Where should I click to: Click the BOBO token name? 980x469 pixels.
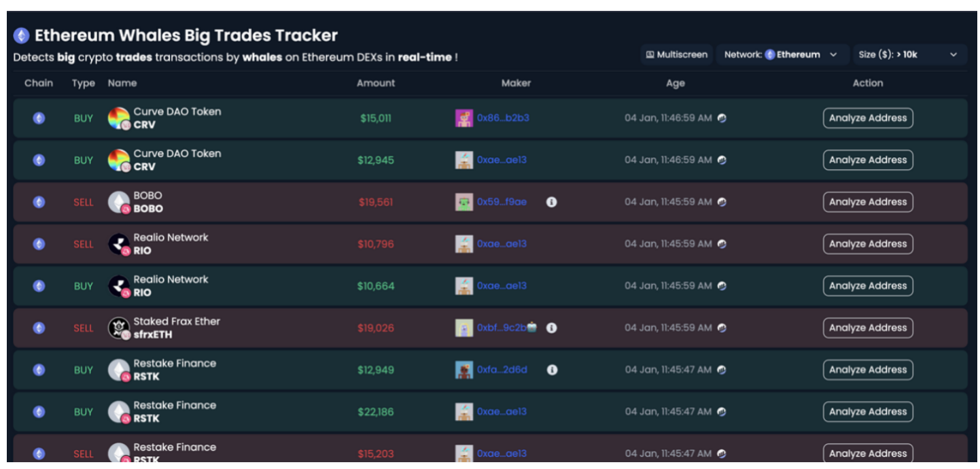pyautogui.click(x=147, y=195)
